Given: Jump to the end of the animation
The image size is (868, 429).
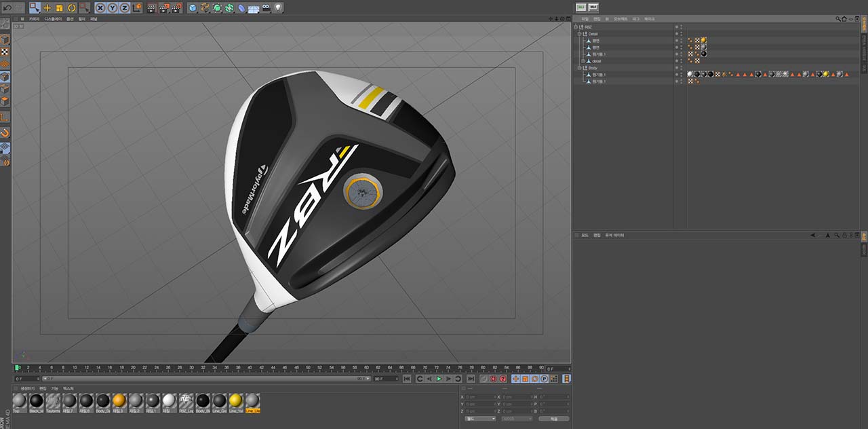Looking at the screenshot, I should (x=471, y=379).
